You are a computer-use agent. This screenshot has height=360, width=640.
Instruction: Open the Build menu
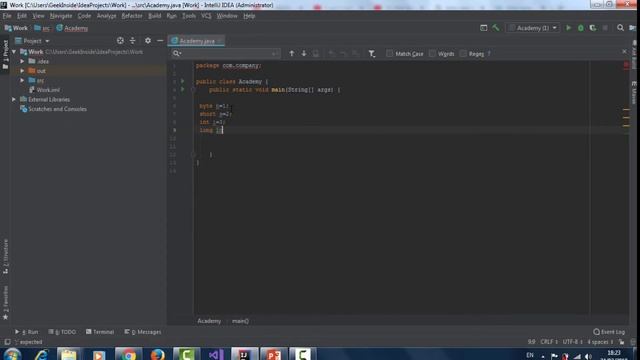[154, 16]
